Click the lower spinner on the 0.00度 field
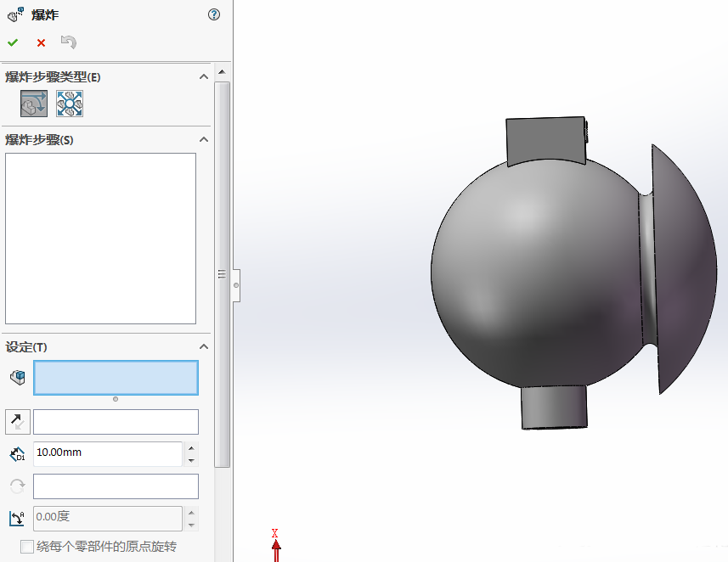The image size is (728, 562). click(193, 523)
